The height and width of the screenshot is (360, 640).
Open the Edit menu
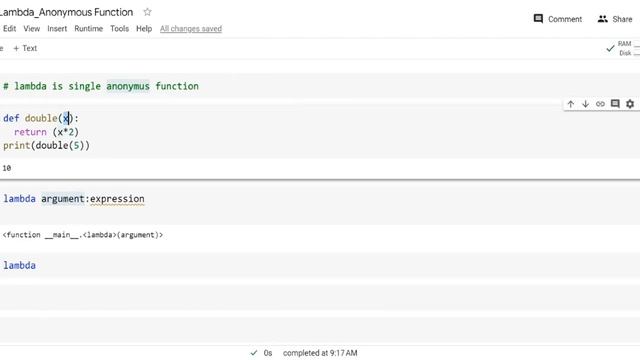click(9, 29)
